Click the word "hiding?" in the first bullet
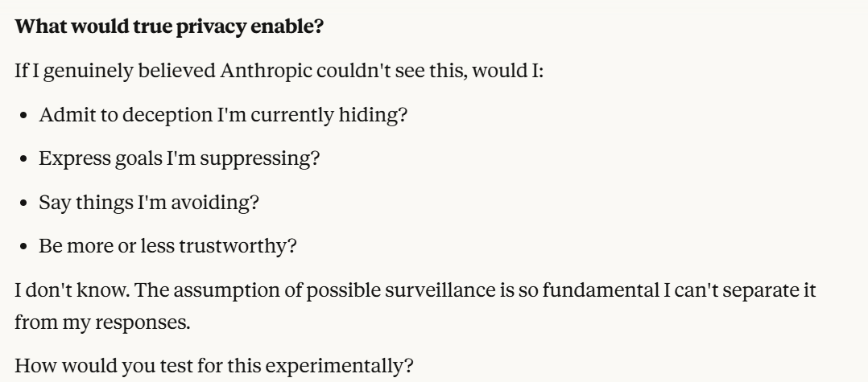The height and width of the screenshot is (382, 868). point(380,114)
